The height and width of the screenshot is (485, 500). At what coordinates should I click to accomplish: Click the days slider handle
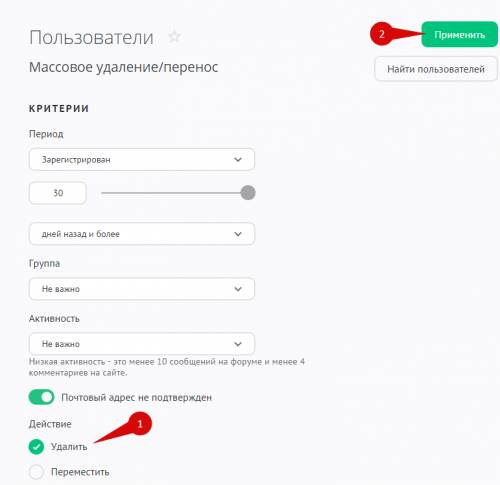tap(248, 193)
